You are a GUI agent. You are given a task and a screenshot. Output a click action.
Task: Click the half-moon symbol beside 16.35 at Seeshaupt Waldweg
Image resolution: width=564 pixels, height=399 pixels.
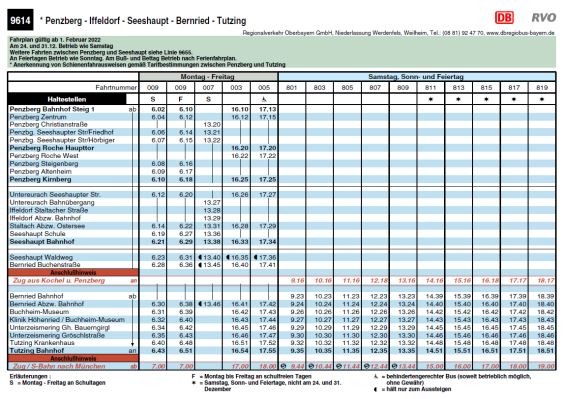[228, 257]
